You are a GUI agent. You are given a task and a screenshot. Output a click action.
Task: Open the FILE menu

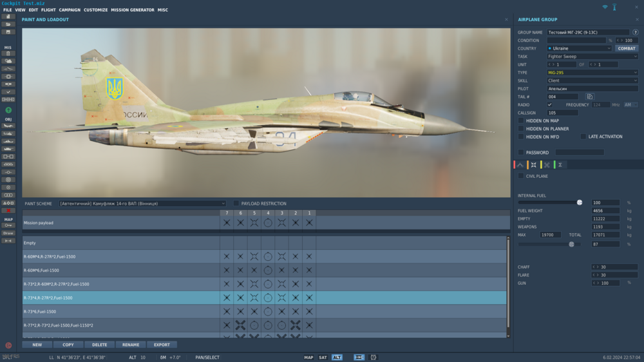7,10
